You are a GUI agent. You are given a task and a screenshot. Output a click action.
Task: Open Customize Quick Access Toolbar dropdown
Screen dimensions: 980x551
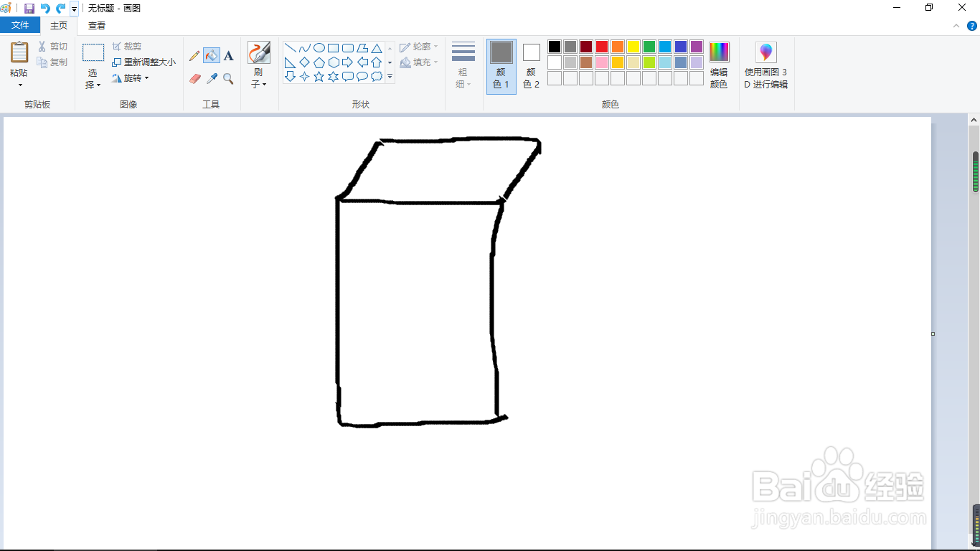[x=74, y=9]
